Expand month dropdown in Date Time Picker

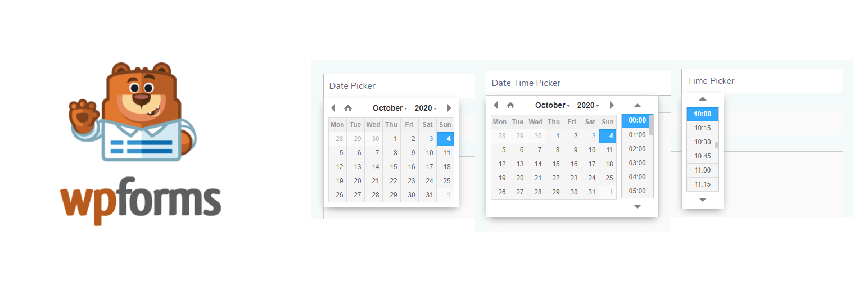point(553,105)
